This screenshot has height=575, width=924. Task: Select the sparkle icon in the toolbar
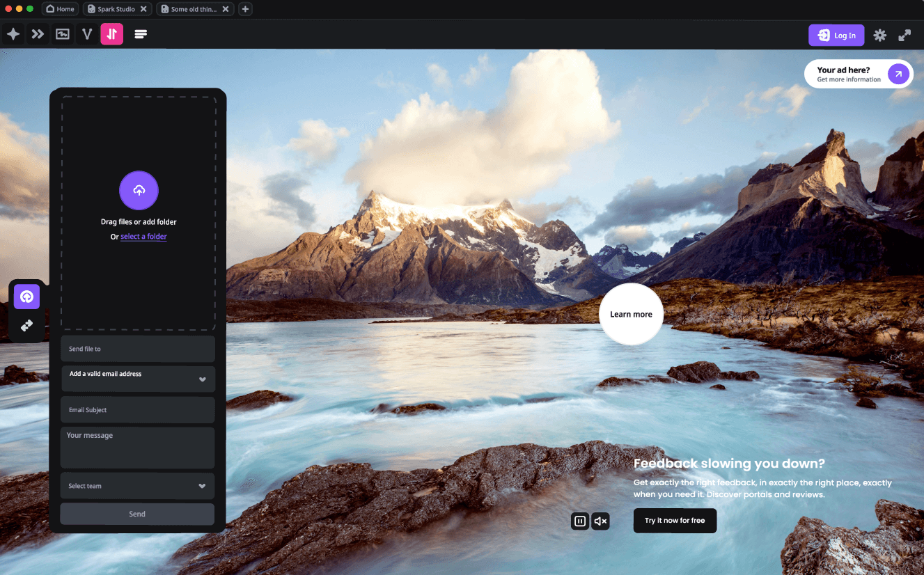pos(13,34)
